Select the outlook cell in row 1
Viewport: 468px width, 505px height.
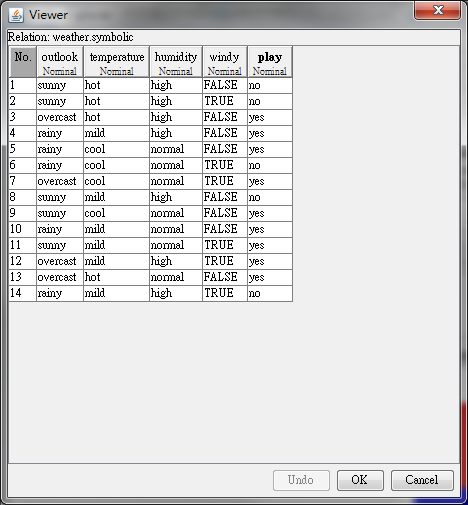[60, 85]
